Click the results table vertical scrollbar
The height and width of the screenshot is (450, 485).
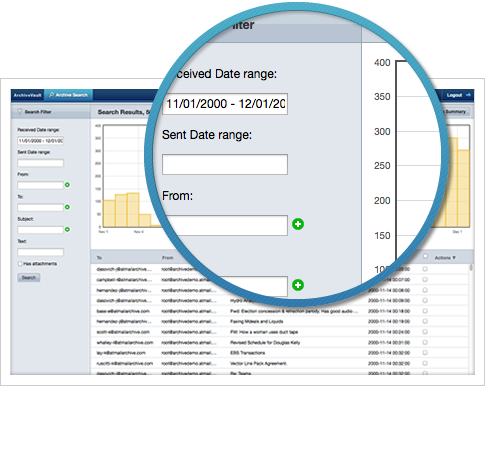(471, 267)
